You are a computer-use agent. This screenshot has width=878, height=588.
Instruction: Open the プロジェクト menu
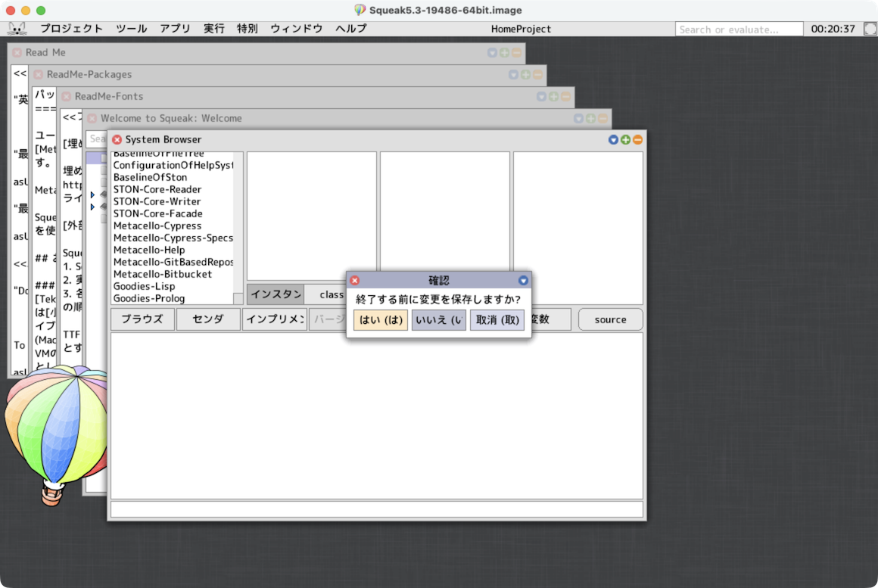[x=71, y=29]
